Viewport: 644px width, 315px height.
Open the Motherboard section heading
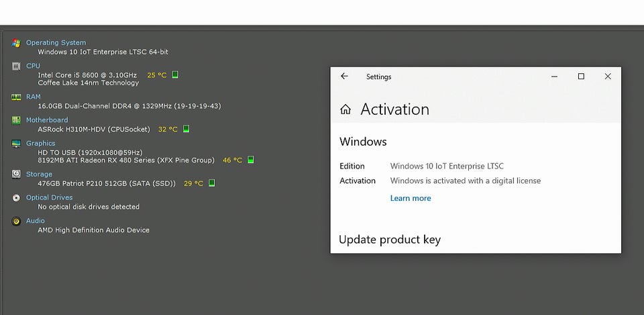tap(46, 120)
